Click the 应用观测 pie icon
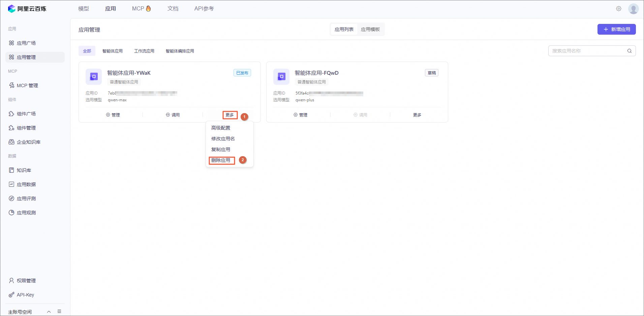The height and width of the screenshot is (316, 644). pyautogui.click(x=11, y=213)
